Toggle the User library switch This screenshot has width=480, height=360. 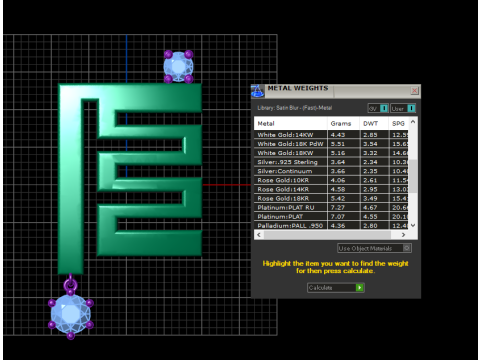(403, 108)
